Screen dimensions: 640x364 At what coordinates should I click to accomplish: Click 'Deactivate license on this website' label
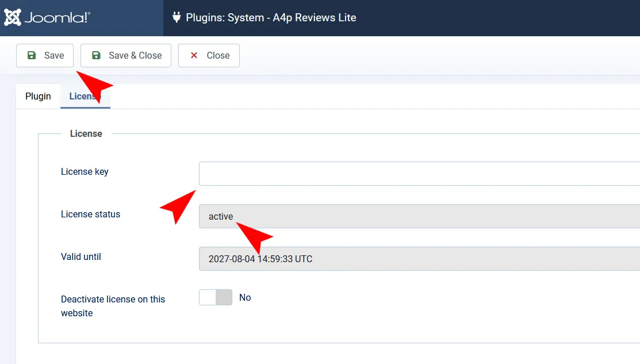point(113,306)
